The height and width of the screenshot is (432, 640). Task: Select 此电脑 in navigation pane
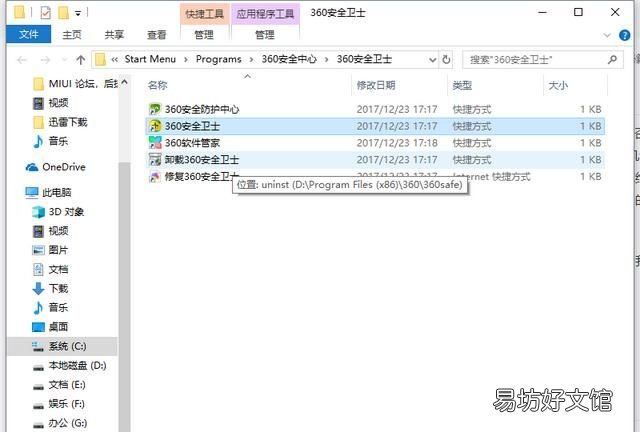pyautogui.click(x=48, y=192)
